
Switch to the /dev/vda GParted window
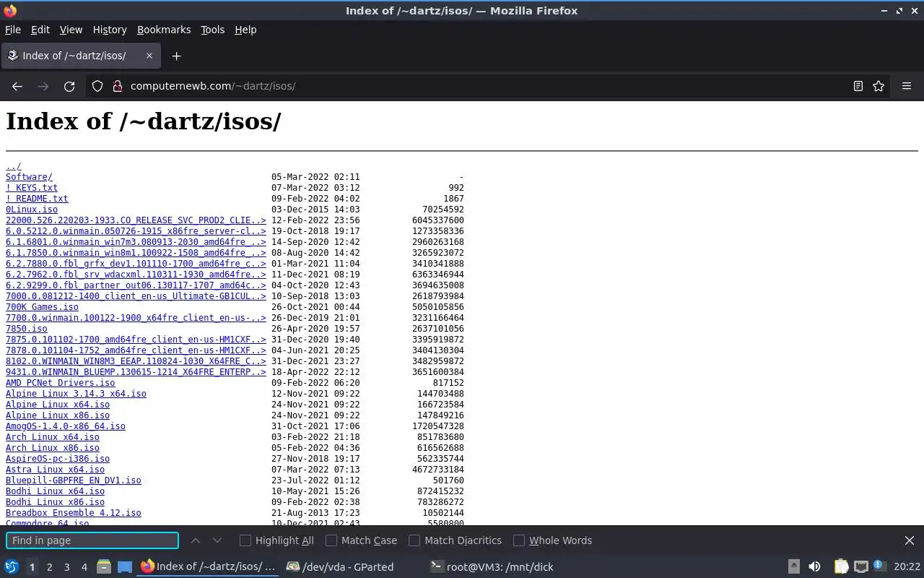348,566
